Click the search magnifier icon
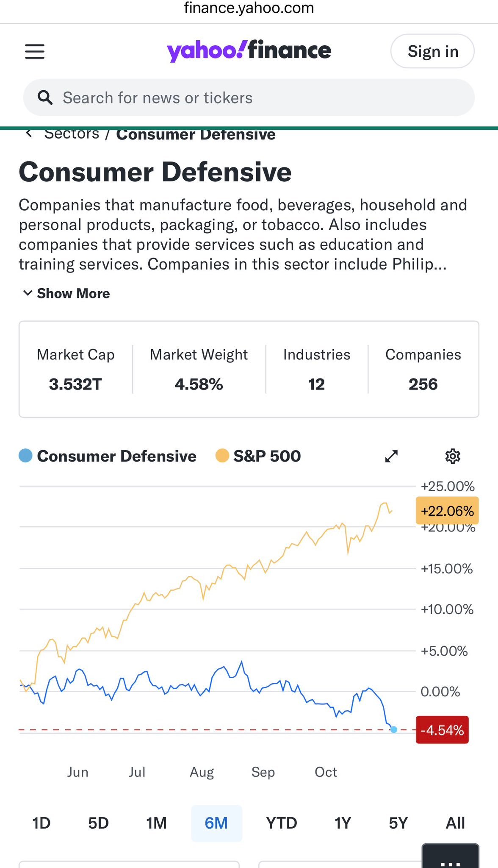 pyautogui.click(x=45, y=97)
